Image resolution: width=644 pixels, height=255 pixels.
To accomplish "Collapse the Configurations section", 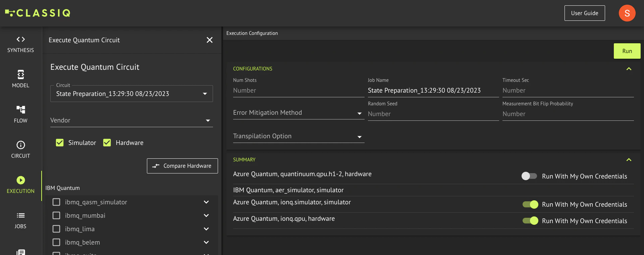I will [x=629, y=69].
